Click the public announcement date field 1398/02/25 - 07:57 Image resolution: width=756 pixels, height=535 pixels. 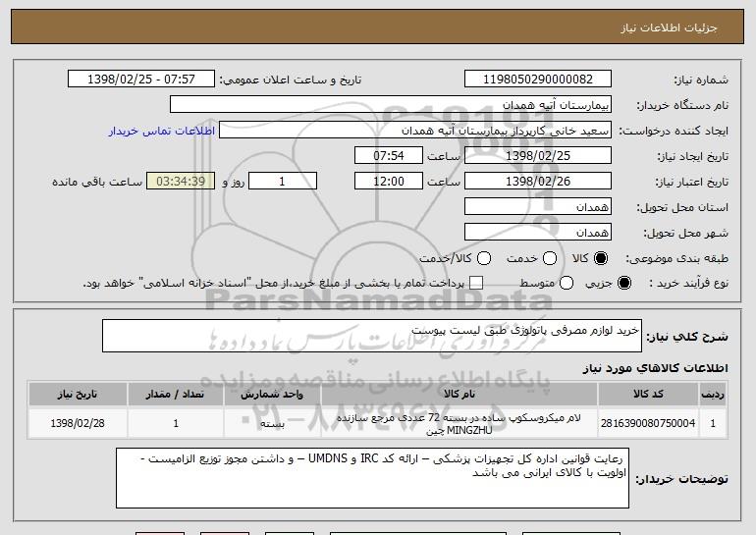coord(141,80)
